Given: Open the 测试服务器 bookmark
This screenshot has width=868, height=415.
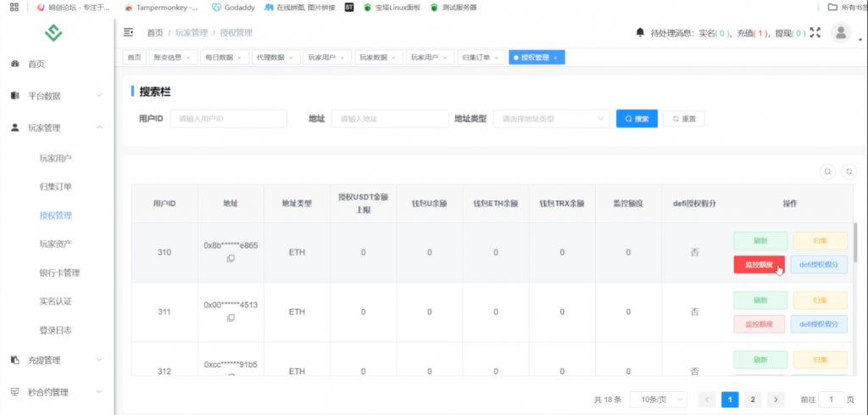Looking at the screenshot, I should (454, 8).
